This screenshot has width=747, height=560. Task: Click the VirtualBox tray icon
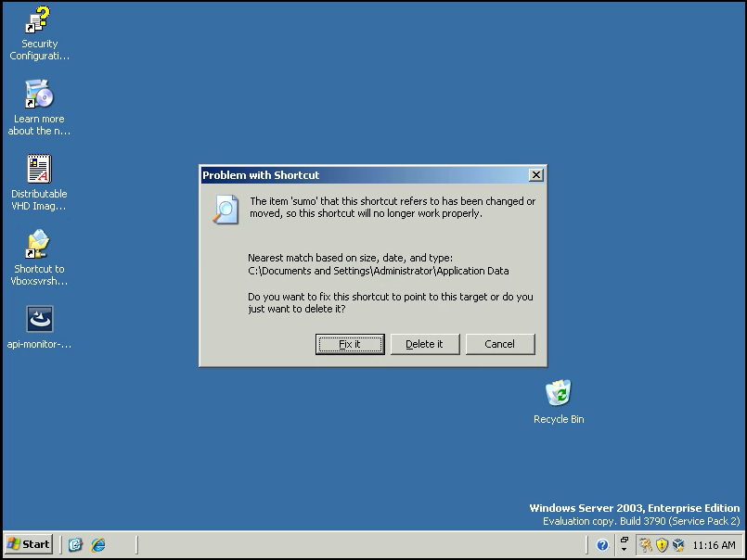click(678, 545)
